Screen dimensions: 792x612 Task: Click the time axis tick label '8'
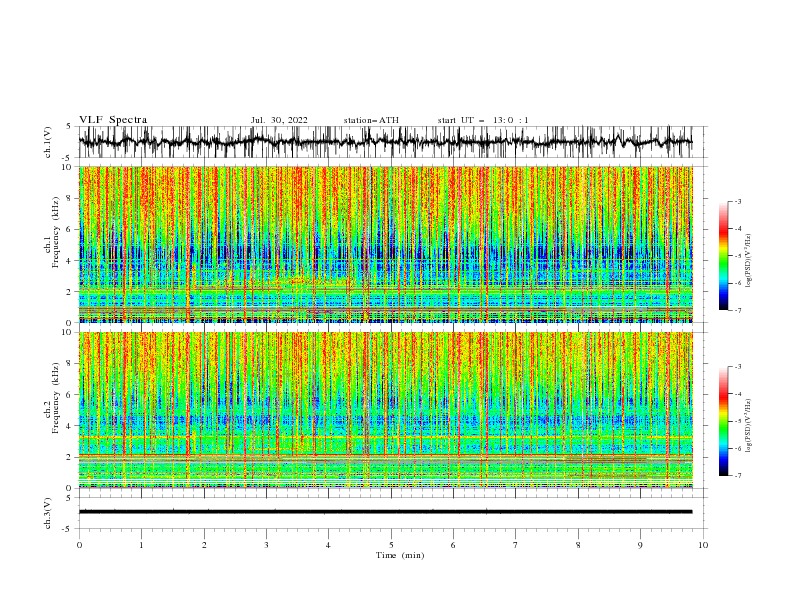578,545
